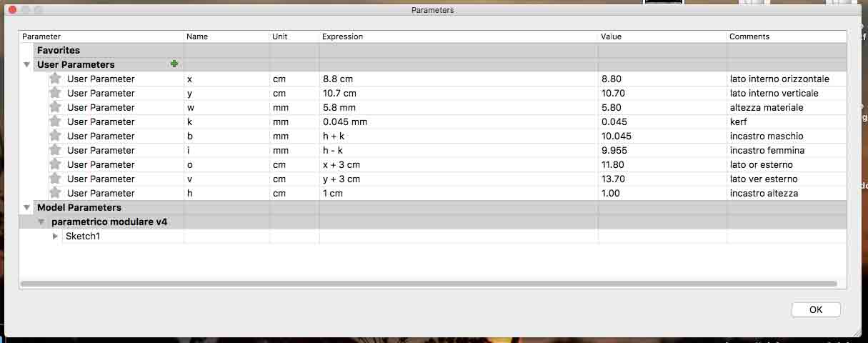This screenshot has width=868, height=343.
Task: Edit expression cell '0.045 mm'
Action: click(x=458, y=121)
